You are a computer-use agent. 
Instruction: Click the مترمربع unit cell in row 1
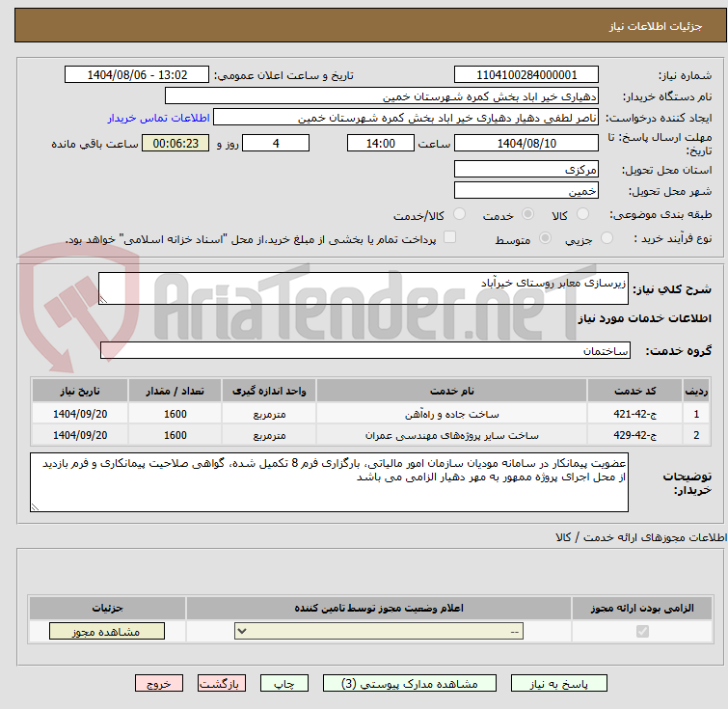coord(269,414)
